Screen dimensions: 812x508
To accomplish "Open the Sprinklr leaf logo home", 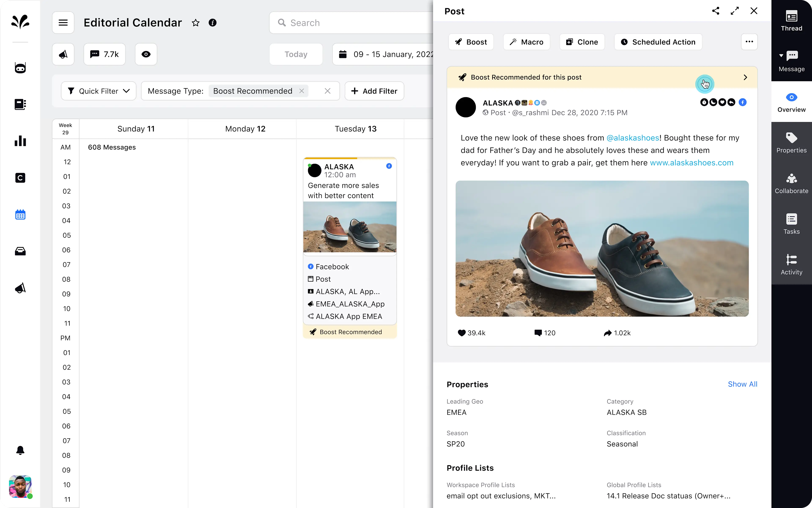I will (x=20, y=22).
